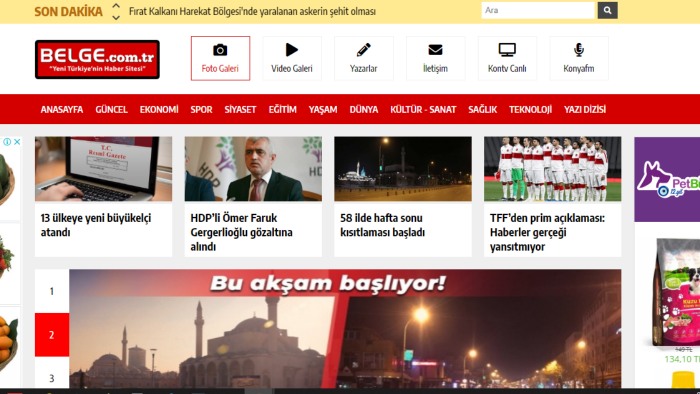Open the HDP politician news thumbnail
Image resolution: width=700 pixels, height=394 pixels.
click(x=253, y=169)
